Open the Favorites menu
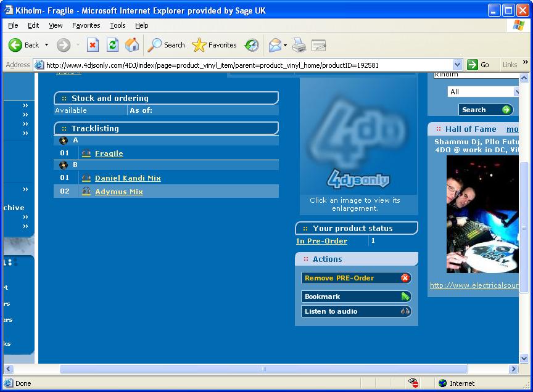 pos(86,25)
